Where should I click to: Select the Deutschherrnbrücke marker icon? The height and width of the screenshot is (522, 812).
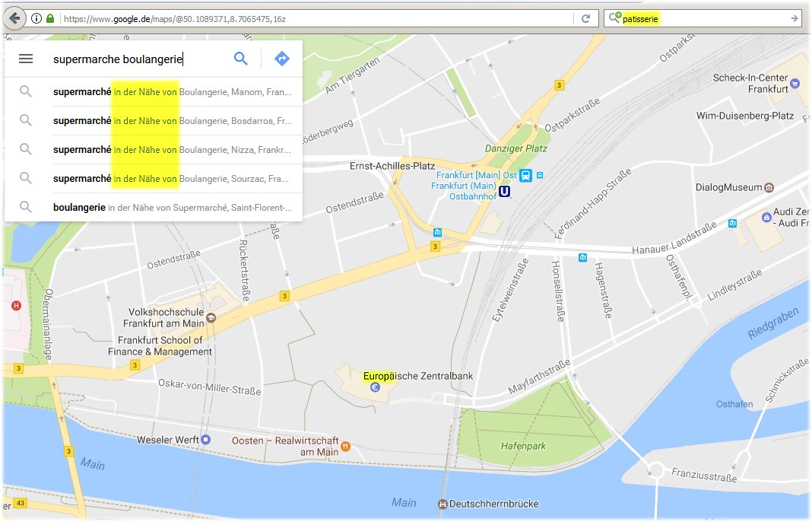pyautogui.click(x=442, y=504)
